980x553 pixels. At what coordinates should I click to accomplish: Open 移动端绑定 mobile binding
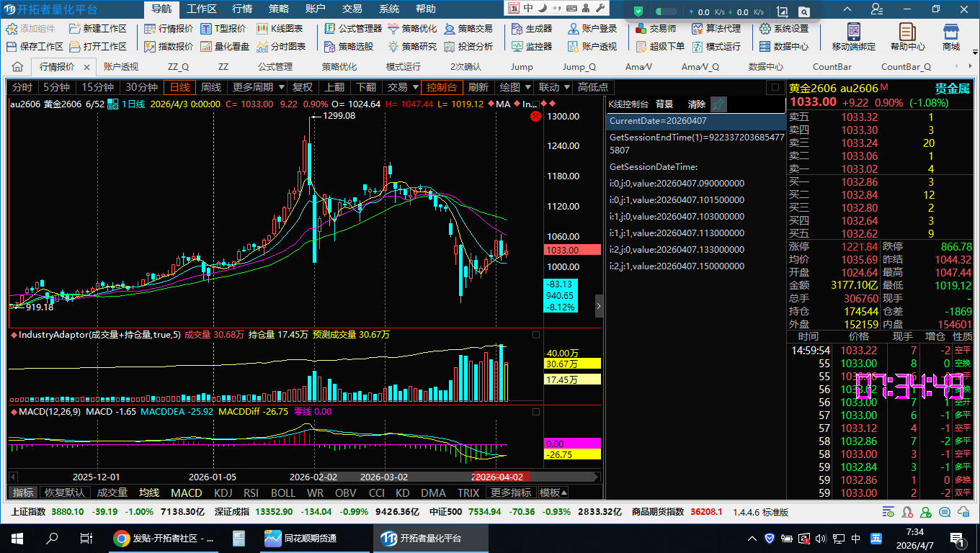click(x=853, y=37)
